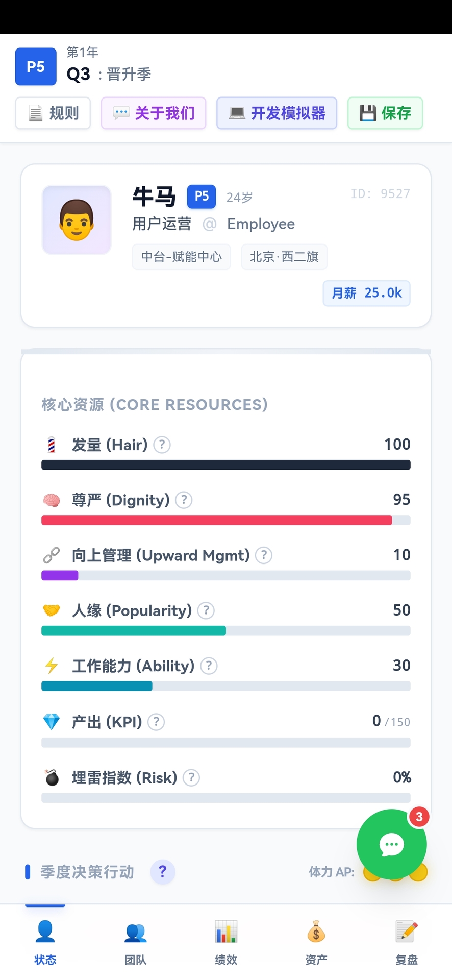Image resolution: width=452 pixels, height=980 pixels.
Task: Click Ability help question mark
Action: point(209,666)
